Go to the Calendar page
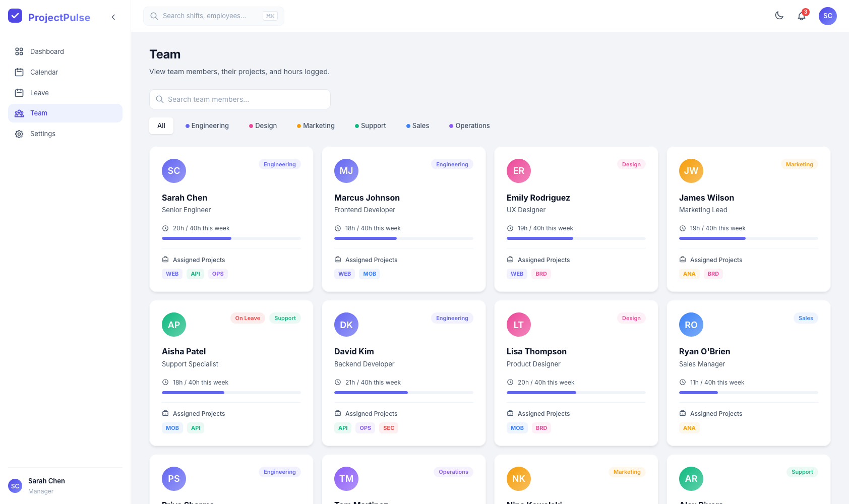Viewport: 849px width, 504px height. click(44, 72)
